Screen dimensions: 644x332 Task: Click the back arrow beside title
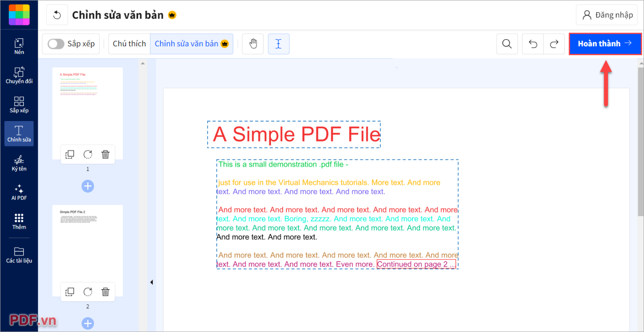(x=57, y=15)
